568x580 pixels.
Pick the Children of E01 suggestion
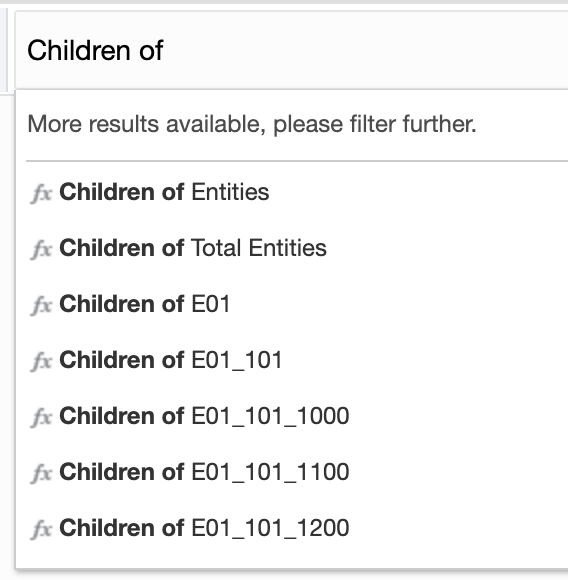pos(292,304)
